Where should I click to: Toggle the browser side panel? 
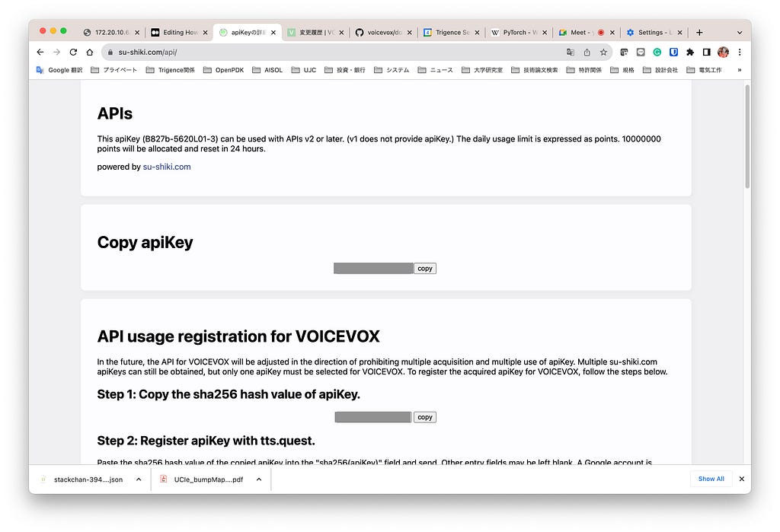point(706,53)
